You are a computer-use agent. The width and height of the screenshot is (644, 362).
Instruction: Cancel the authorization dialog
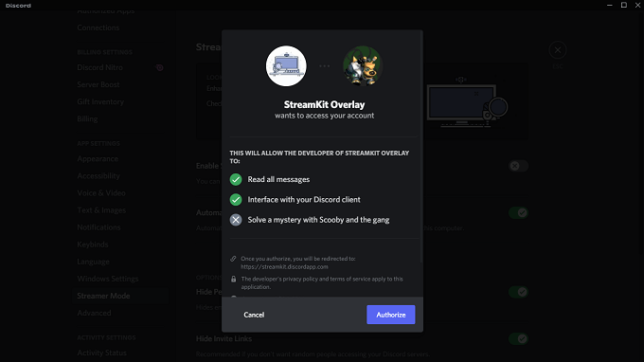(x=254, y=315)
